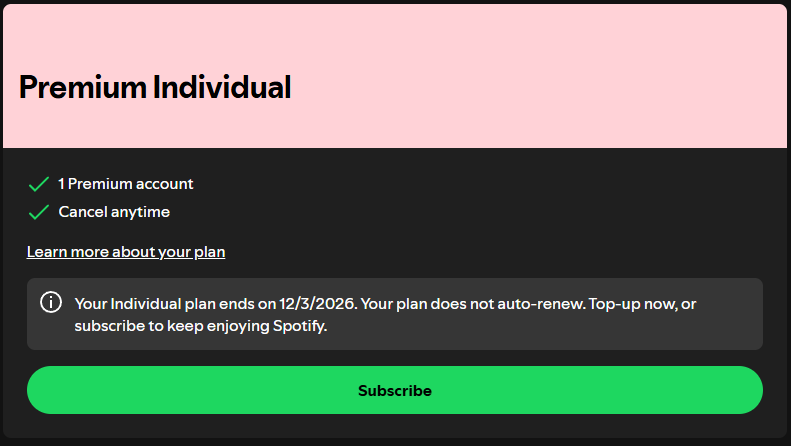Select the "1 Premium account" feature text

(x=126, y=184)
